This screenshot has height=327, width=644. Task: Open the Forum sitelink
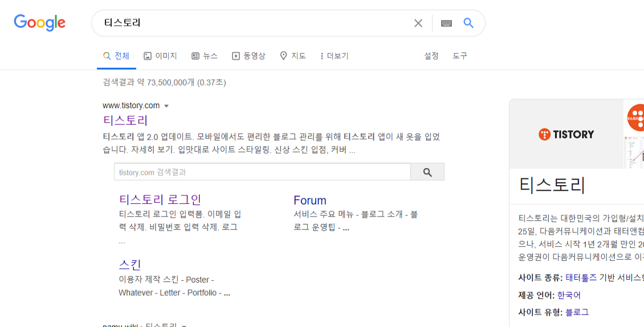309,201
